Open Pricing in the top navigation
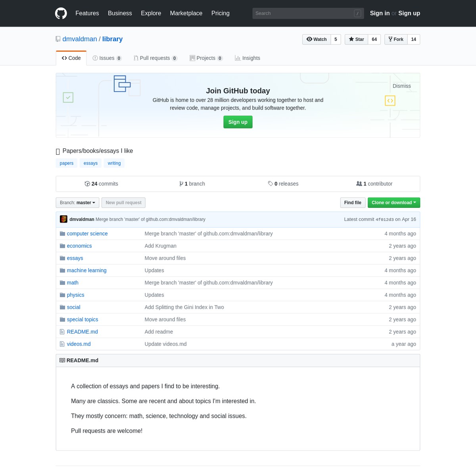The height and width of the screenshot is (476, 476). pyautogui.click(x=221, y=13)
